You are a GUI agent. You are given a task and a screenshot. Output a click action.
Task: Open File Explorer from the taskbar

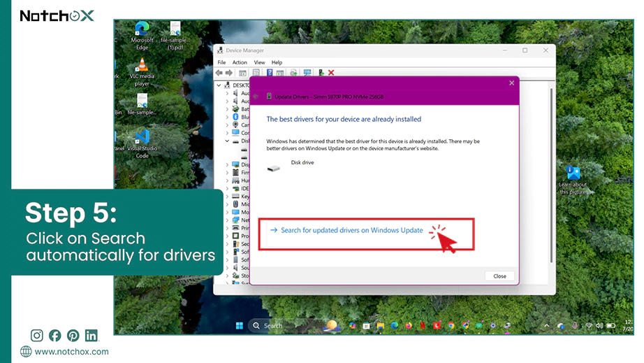pyautogui.click(x=381, y=326)
